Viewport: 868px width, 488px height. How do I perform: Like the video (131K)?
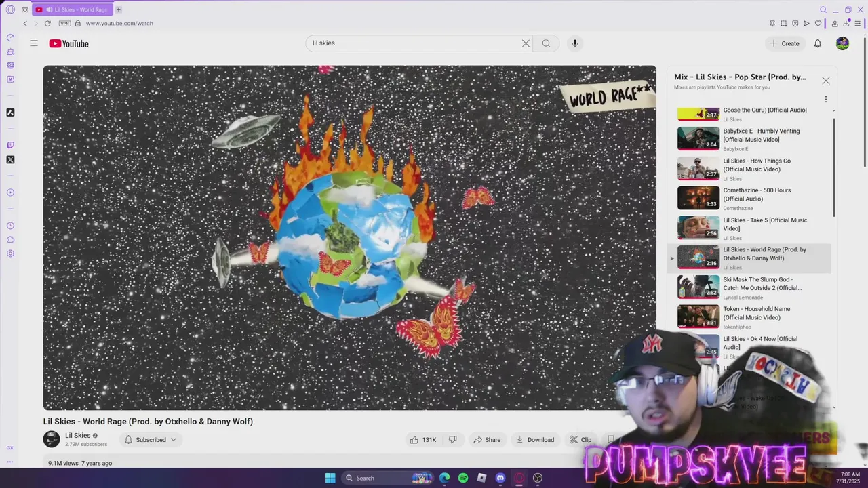click(x=423, y=440)
